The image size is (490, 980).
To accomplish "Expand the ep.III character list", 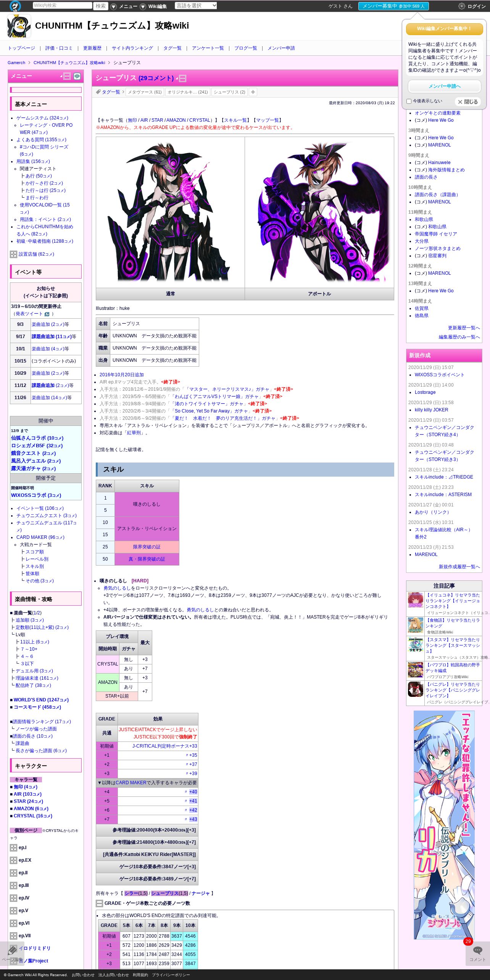I will coord(13,885).
